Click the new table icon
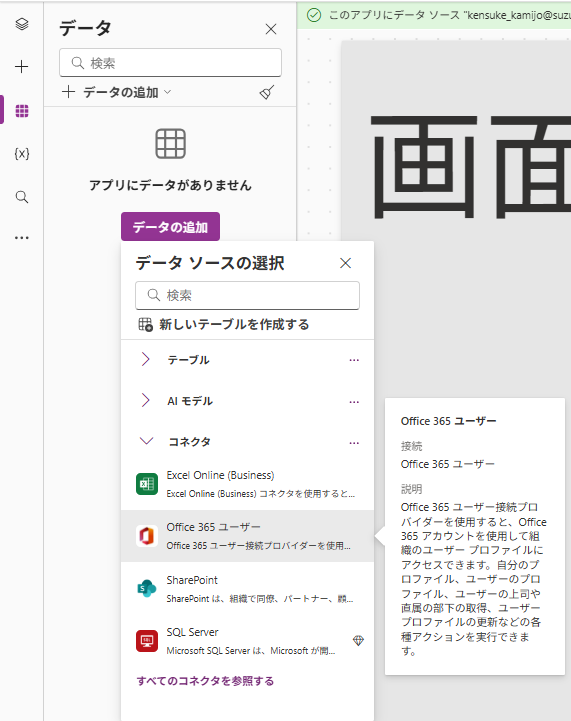The width and height of the screenshot is (571, 721). pos(145,324)
